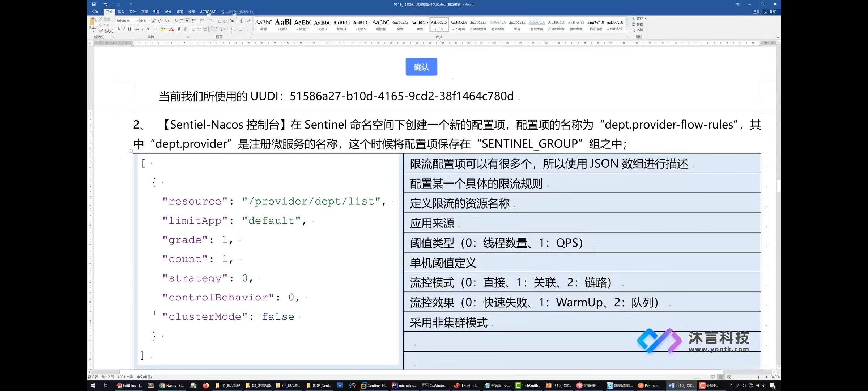Click the superscript x² icon
Viewport: 868px width, 391px height.
(x=148, y=29)
